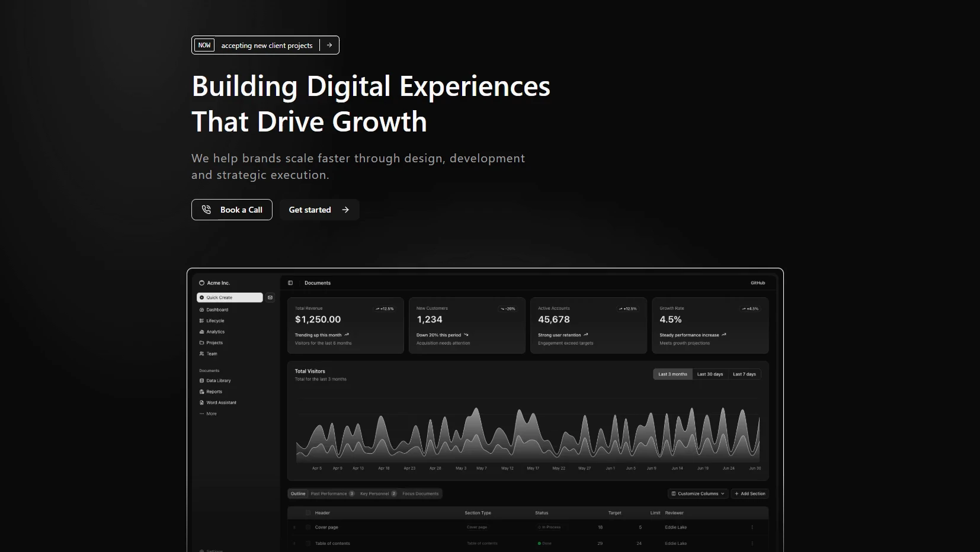The width and height of the screenshot is (980, 552).
Task: Click the -20% badge on New Customers card
Action: (x=508, y=309)
